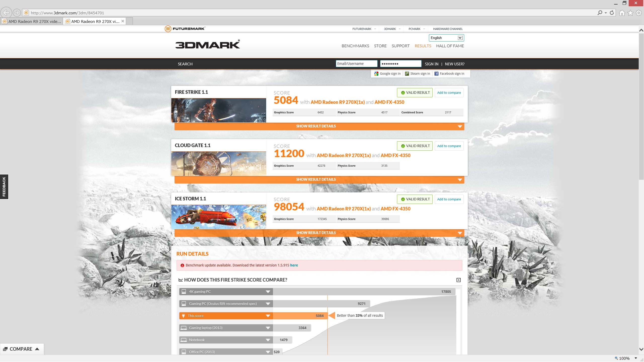The width and height of the screenshot is (644, 362).
Task: Click the Steam sign in icon
Action: (x=407, y=74)
